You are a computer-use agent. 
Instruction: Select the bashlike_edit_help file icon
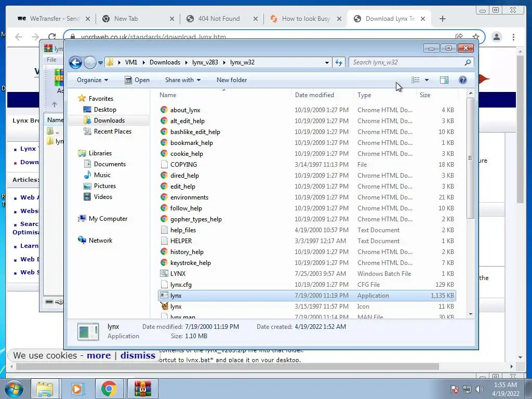(164, 131)
